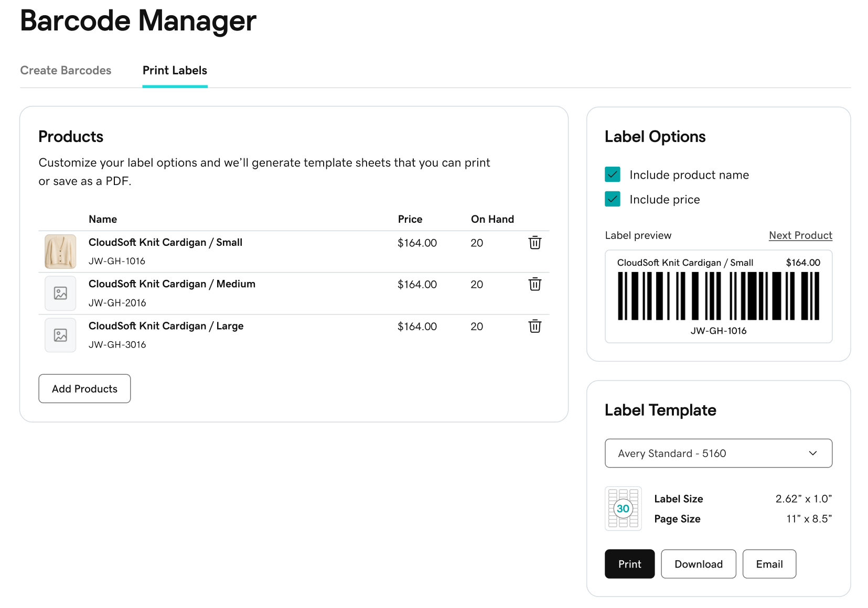Switch to the Create Barcodes tab
Image resolution: width=868 pixels, height=608 pixels.
(66, 70)
